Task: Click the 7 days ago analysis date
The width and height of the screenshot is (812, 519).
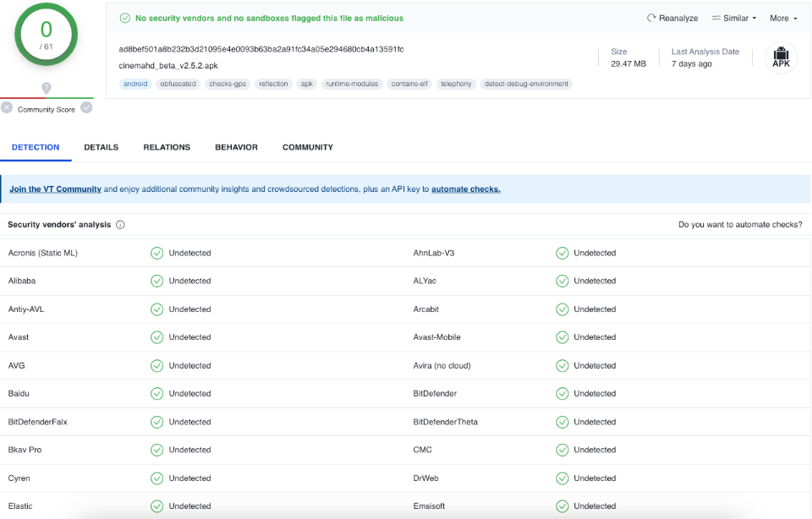Action: coord(691,63)
